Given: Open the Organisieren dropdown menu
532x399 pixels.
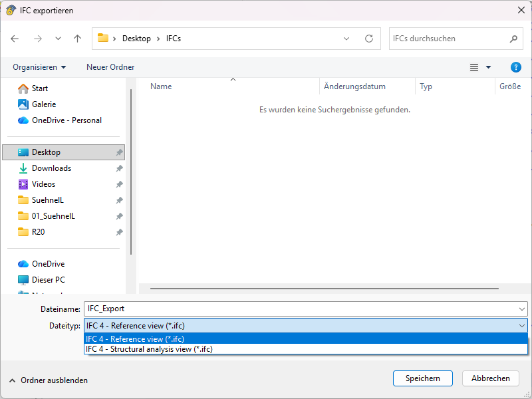Looking at the screenshot, I should [39, 67].
